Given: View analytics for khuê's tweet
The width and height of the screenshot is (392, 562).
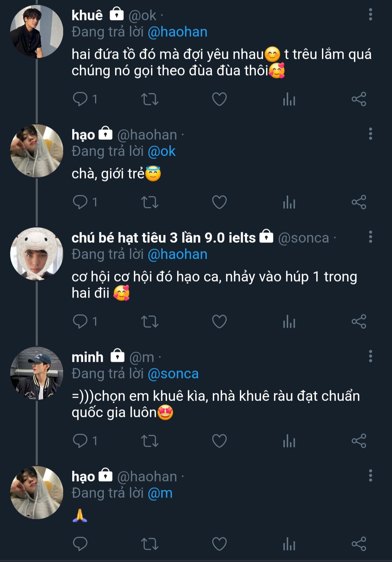Looking at the screenshot, I should point(289,99).
